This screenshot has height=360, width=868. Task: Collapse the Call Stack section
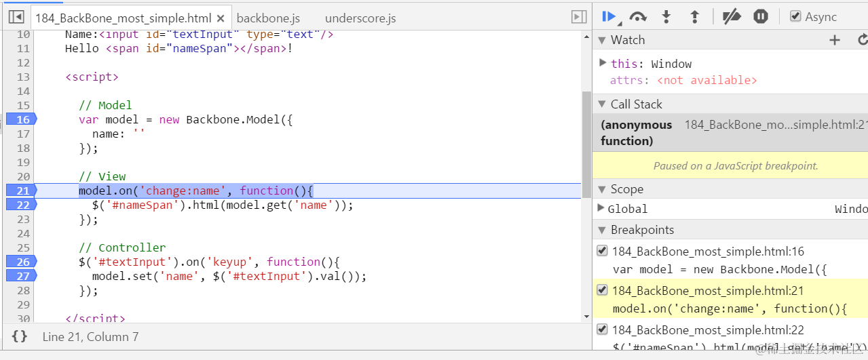point(601,104)
